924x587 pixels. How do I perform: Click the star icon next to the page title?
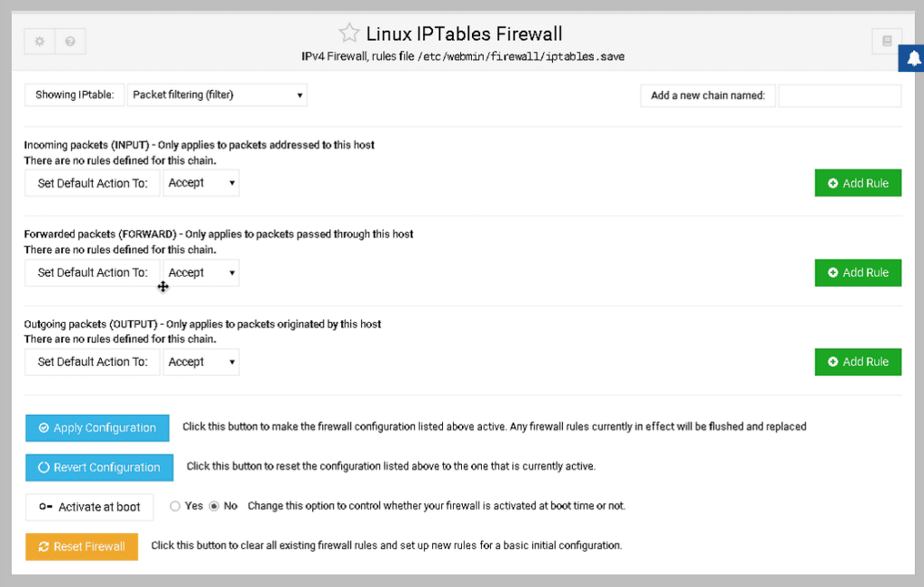pyautogui.click(x=349, y=32)
